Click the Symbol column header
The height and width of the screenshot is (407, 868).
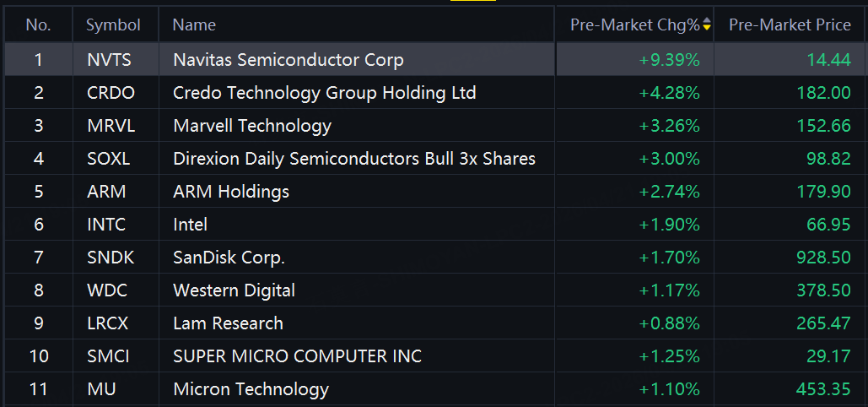[x=114, y=25]
